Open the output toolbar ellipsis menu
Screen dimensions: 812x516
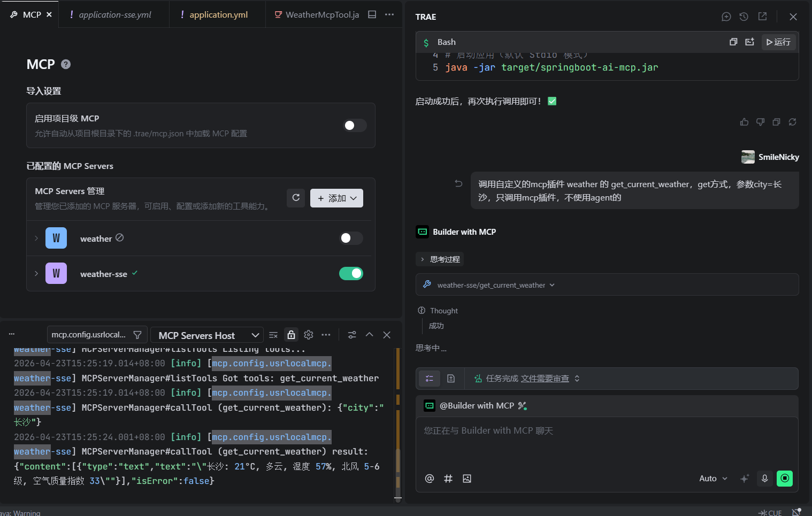[x=326, y=335]
